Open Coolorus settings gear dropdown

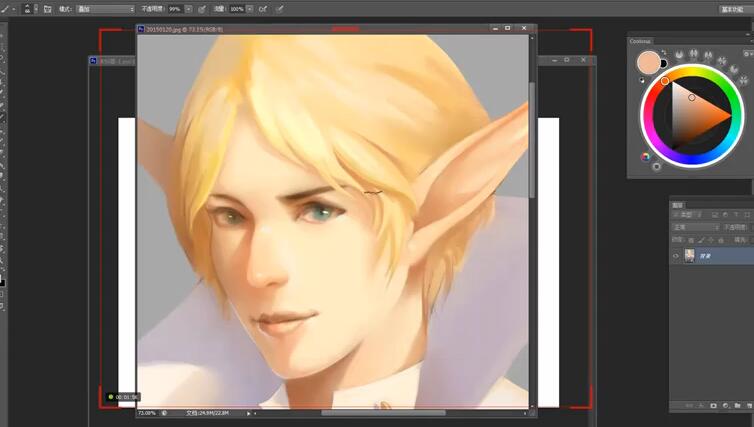[x=748, y=54]
